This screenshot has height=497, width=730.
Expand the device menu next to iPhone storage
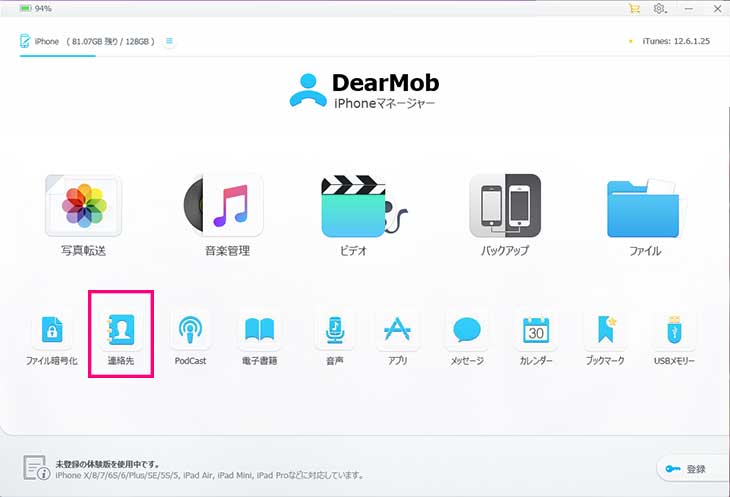pos(169,41)
